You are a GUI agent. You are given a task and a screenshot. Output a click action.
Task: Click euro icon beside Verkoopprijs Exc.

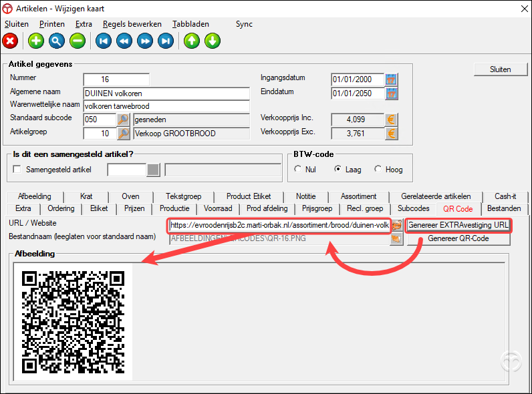(x=391, y=134)
